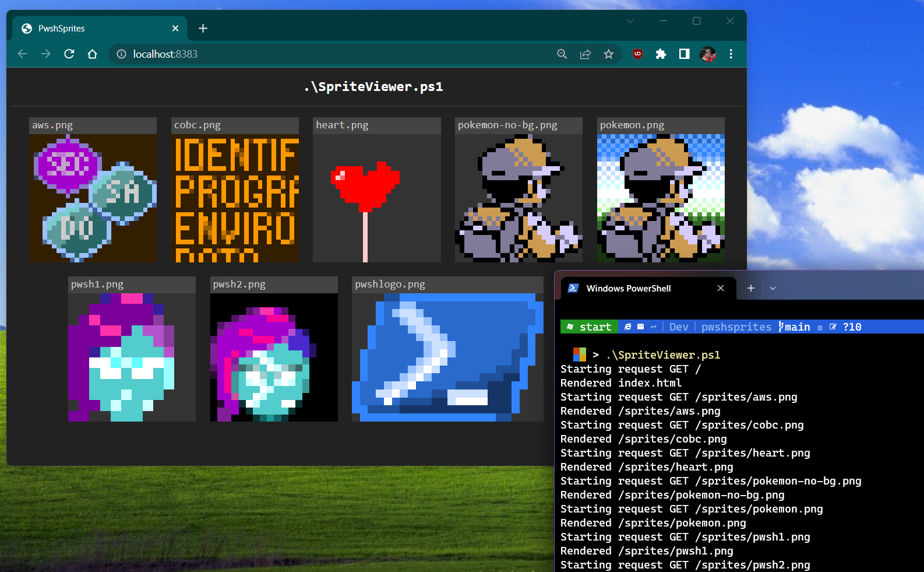This screenshot has height=572, width=924.
Task: Click the Windows logo icon in terminal prompt
Action: (579, 355)
